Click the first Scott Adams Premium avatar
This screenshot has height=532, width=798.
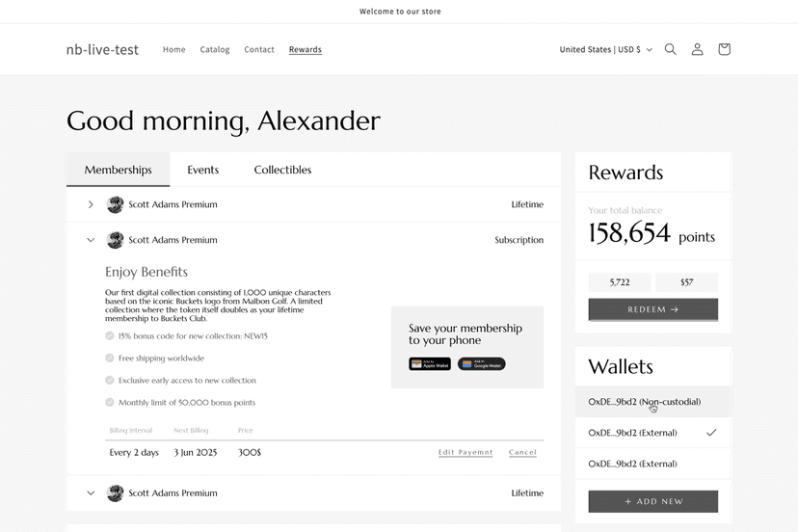pyautogui.click(x=115, y=204)
